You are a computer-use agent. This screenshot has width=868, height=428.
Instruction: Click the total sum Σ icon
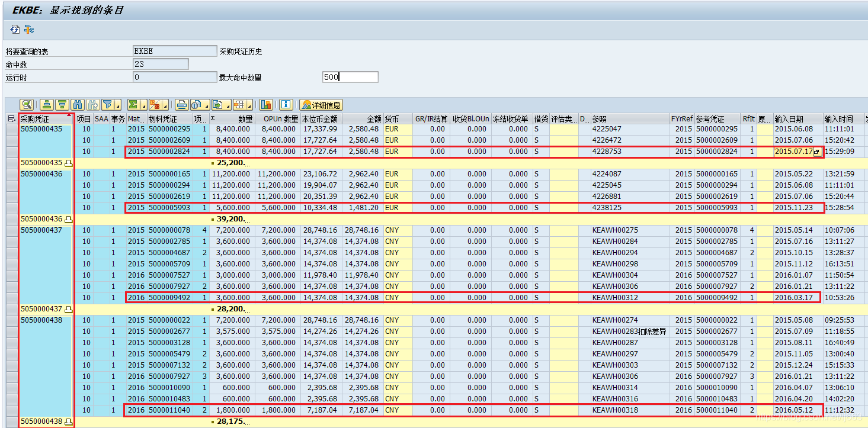pos(133,105)
